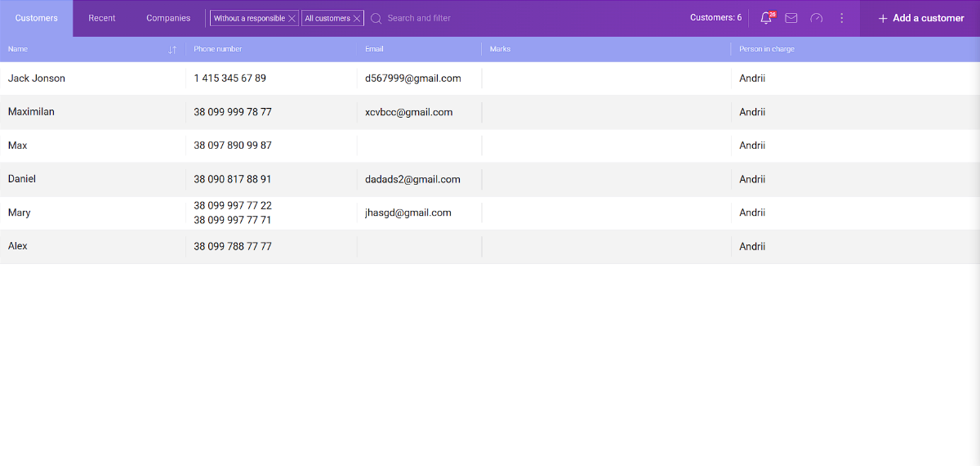Screen dimensions: 980x466
Task: Open customer Mary
Action: click(19, 213)
